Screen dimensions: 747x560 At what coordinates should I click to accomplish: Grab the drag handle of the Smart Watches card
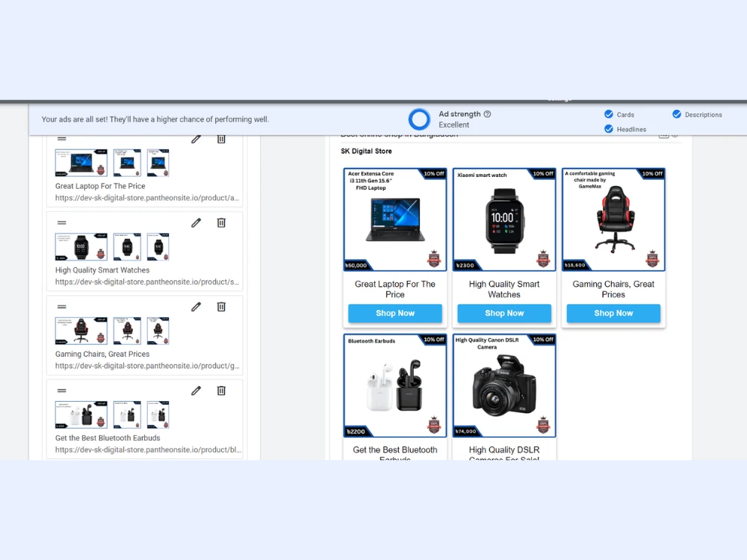coord(61,223)
